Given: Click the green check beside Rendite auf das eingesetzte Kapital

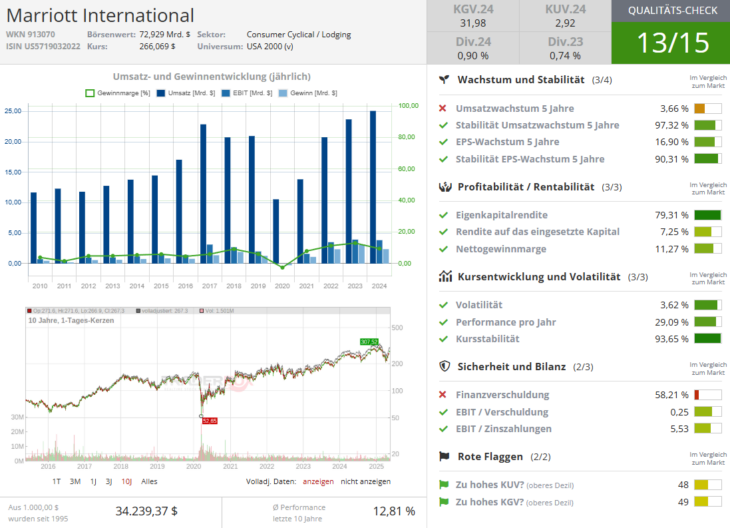Looking at the screenshot, I should pos(443,232).
